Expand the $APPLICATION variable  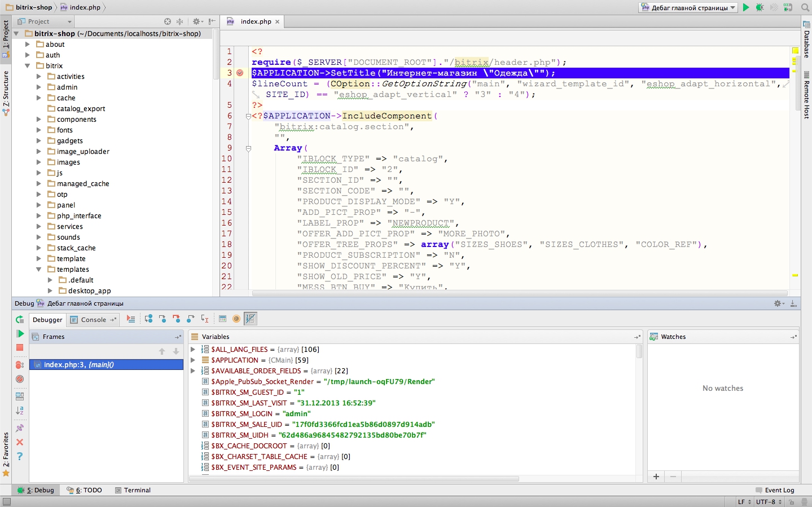point(193,360)
